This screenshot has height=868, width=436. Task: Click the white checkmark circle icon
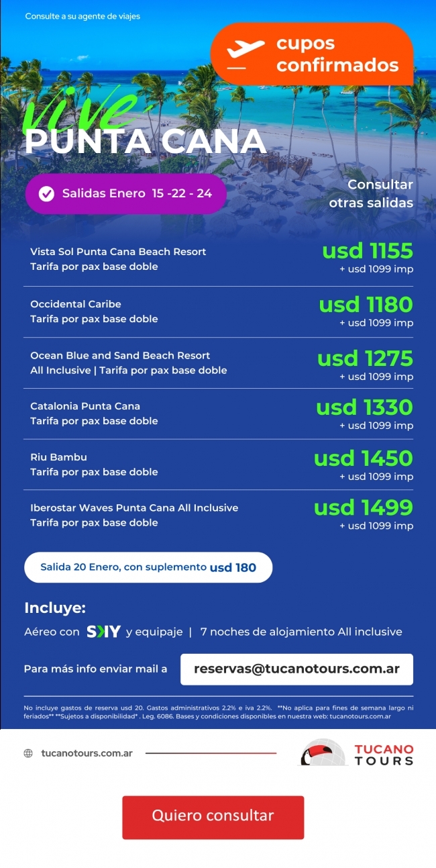[x=46, y=194]
